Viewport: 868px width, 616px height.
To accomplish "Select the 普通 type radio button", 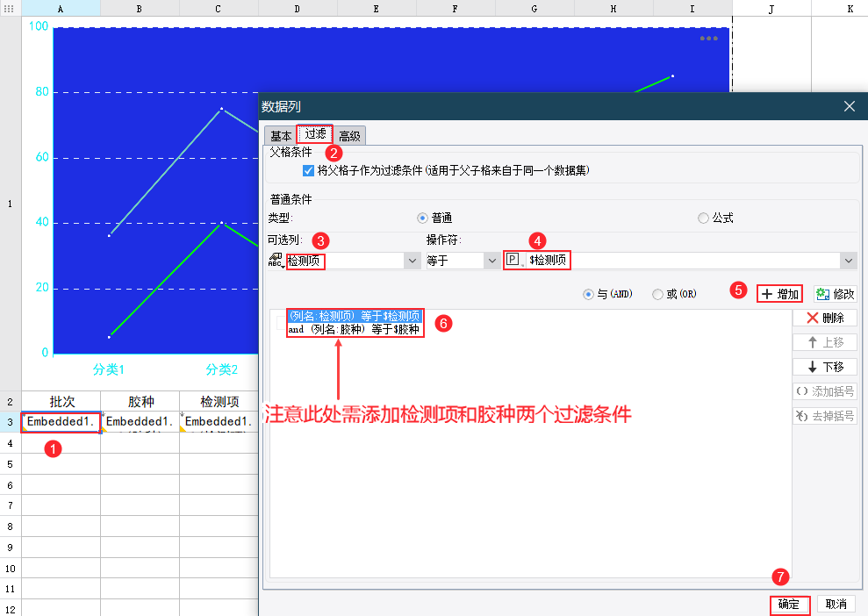I will pos(422,218).
